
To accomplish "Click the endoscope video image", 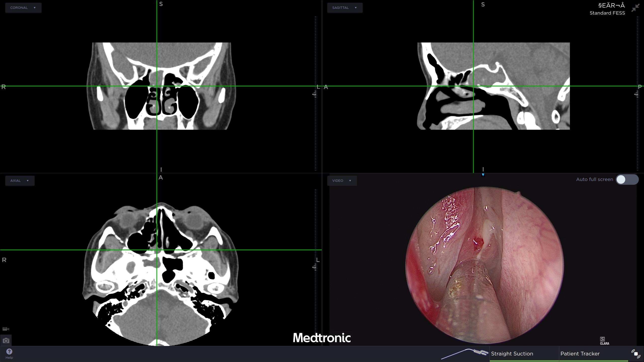I will [x=484, y=265].
